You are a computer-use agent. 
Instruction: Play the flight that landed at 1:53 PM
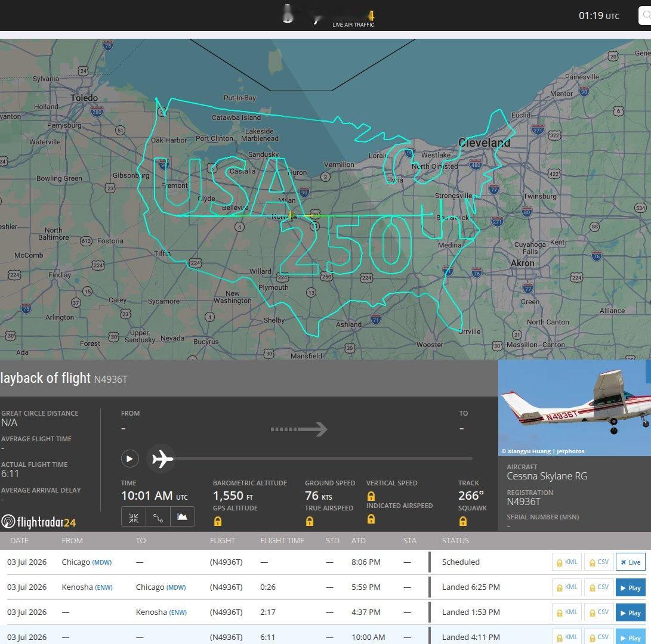(x=630, y=612)
